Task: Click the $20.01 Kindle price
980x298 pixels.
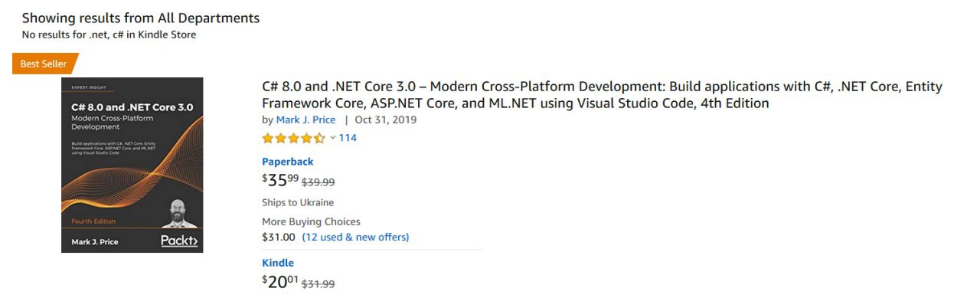Action: coord(280,282)
